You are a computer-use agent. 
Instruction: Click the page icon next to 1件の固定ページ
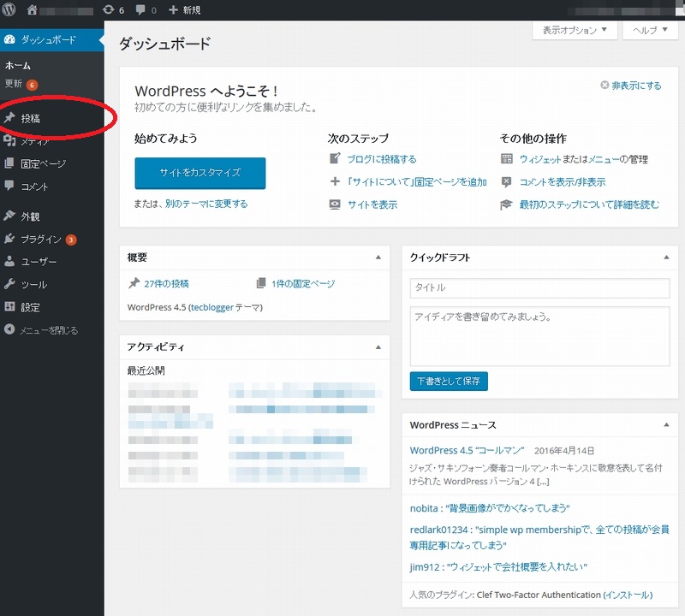coord(261,283)
